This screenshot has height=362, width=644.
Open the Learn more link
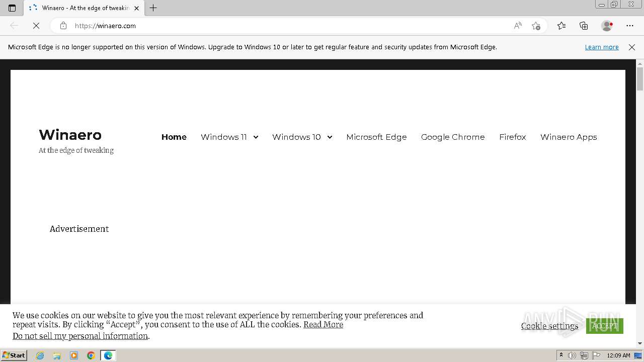[602, 47]
